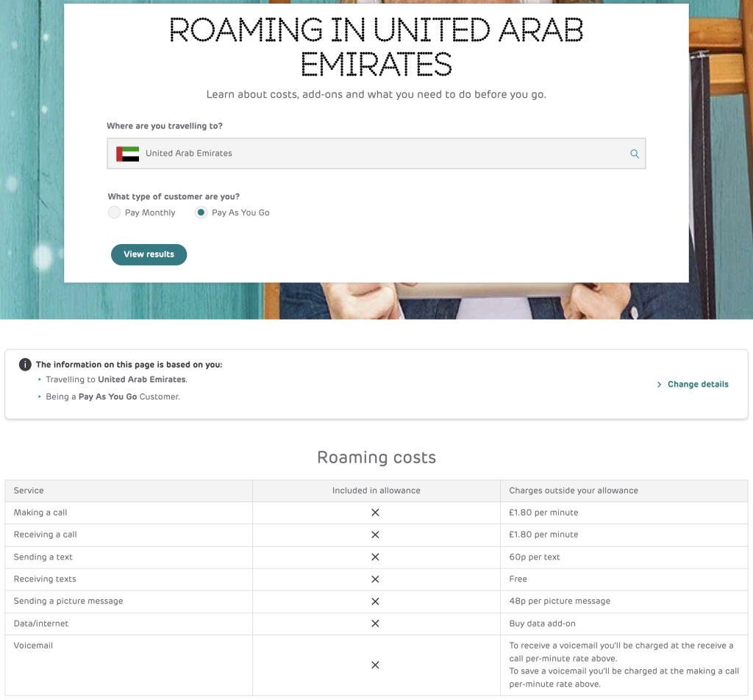
Task: Click the search magnifier icon in destination field
Action: pyautogui.click(x=635, y=154)
